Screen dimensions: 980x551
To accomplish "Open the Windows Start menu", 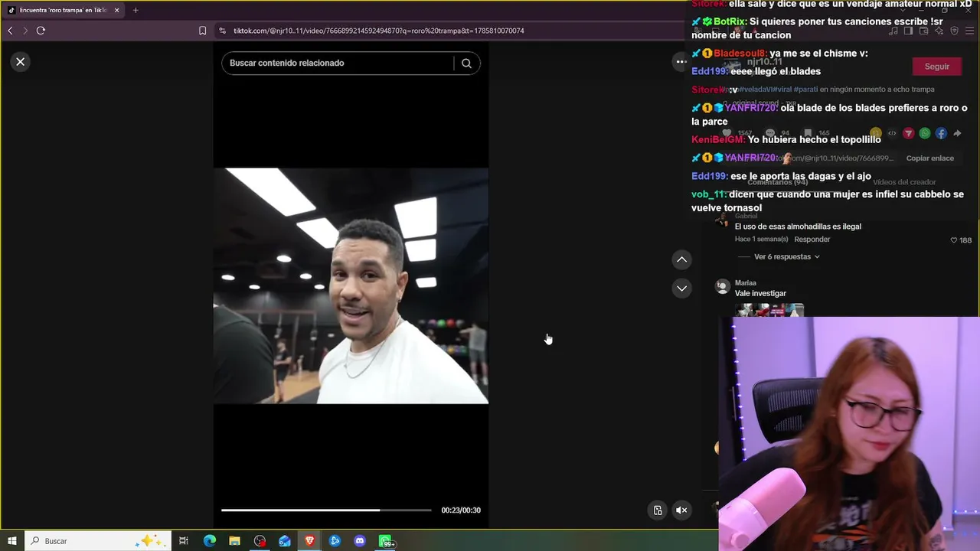I will pos(11,541).
